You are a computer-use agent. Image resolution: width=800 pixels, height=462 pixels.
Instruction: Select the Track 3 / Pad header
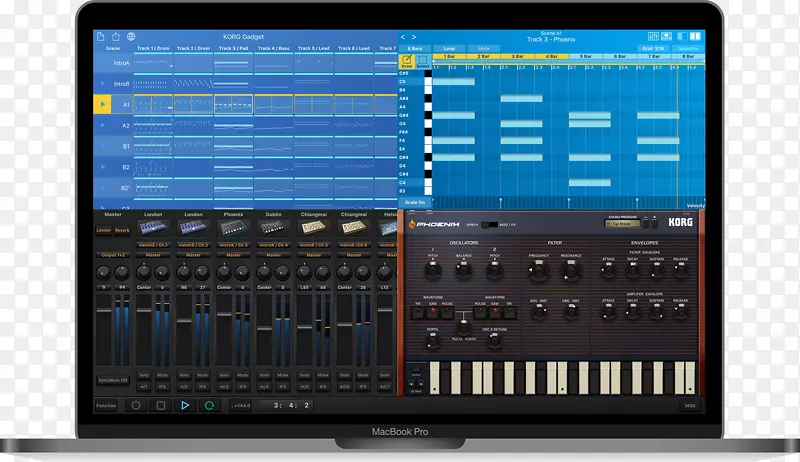[233, 48]
